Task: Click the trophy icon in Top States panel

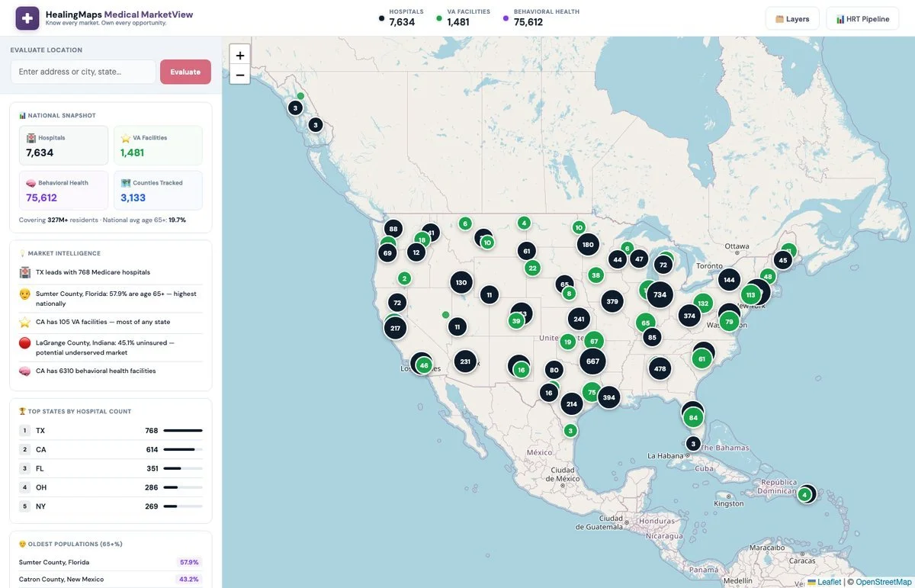Action: [x=24, y=411]
